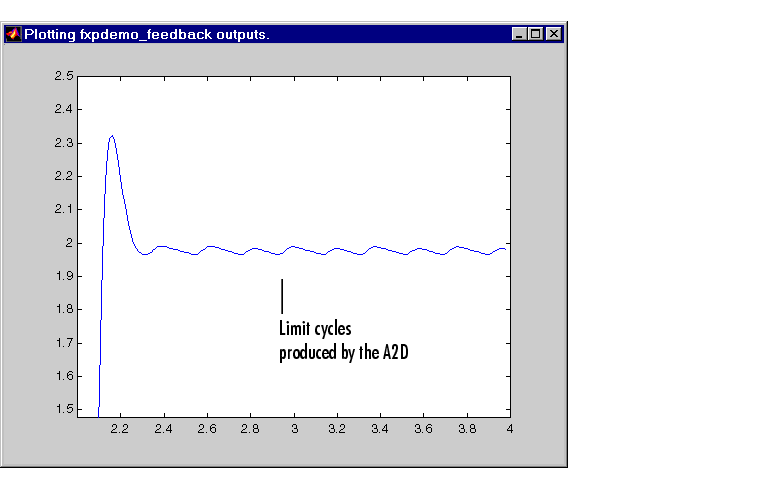
Task: Click the 'Plotting fxpdemo_feedback outputs.' title bar text
Action: tap(146, 34)
